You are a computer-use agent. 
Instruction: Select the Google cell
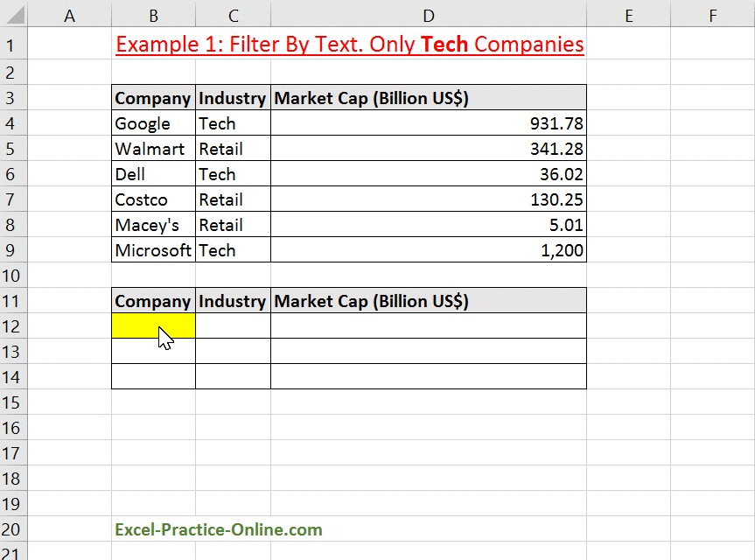point(153,123)
